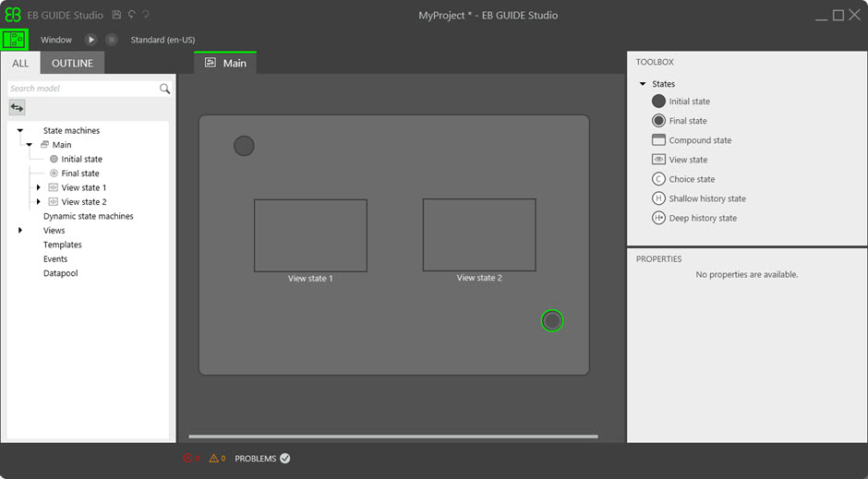
Task: Click Deep history state label
Action: pos(703,218)
